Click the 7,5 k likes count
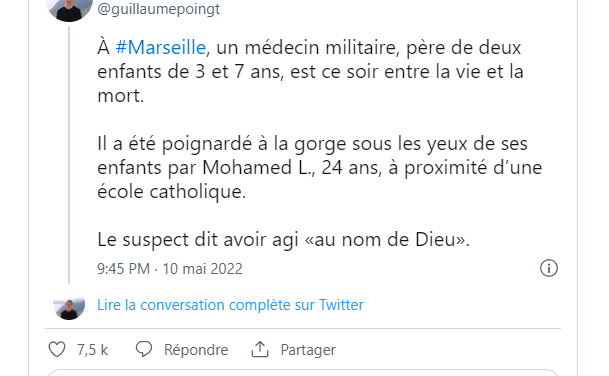Image resolution: width=609 pixels, height=376 pixels. (92, 350)
